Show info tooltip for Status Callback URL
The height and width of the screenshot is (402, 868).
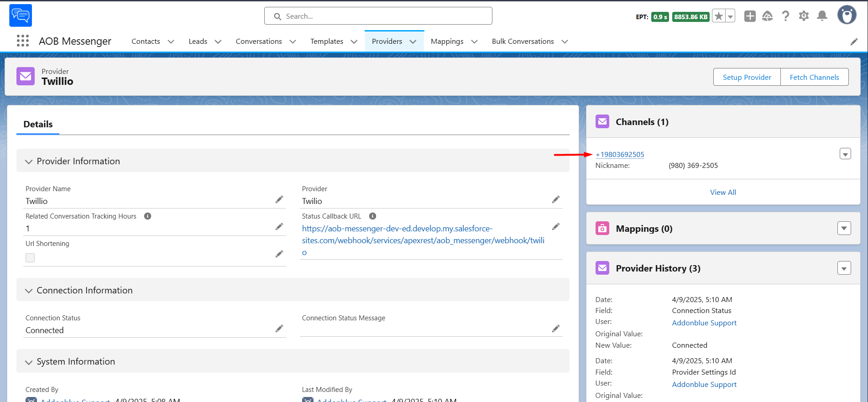click(x=372, y=216)
